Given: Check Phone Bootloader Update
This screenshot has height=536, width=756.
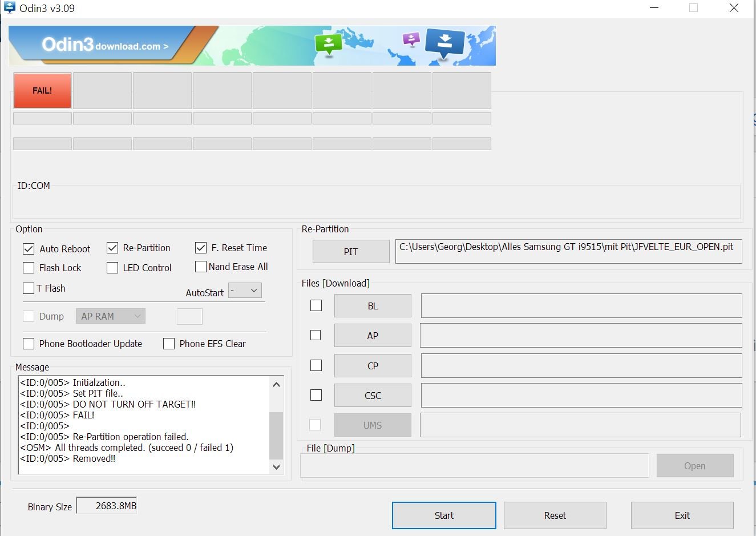Looking at the screenshot, I should point(29,344).
